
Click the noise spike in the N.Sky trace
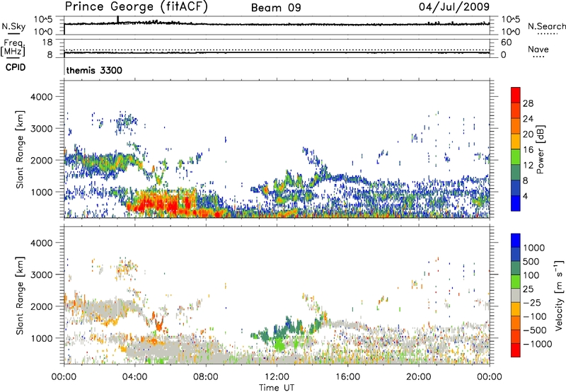point(117,20)
